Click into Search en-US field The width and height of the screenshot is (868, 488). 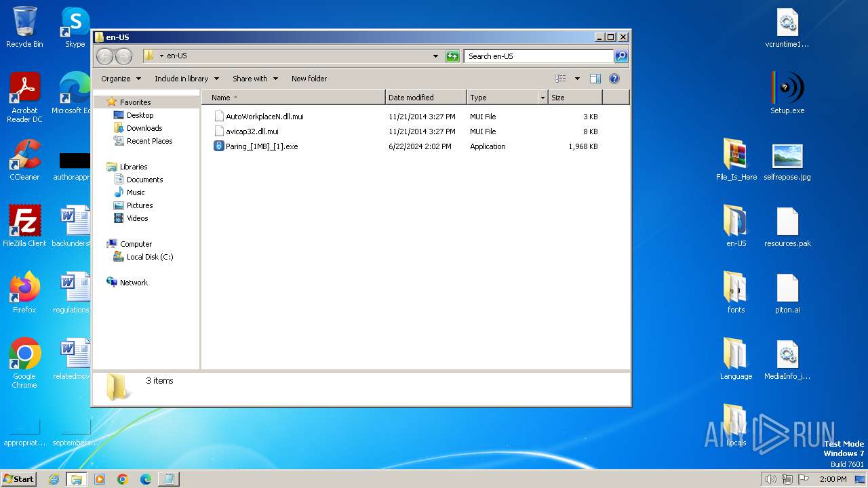(539, 56)
